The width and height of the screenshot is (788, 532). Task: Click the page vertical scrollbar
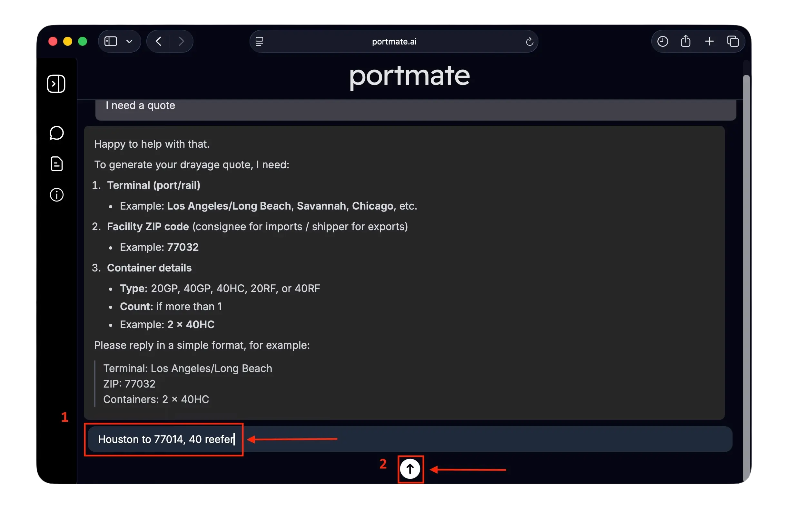coord(747,278)
